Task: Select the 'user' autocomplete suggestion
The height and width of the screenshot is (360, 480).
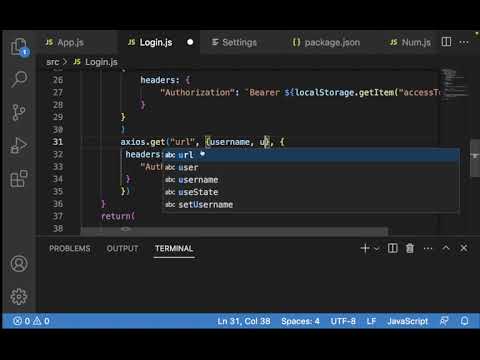Action: point(311,167)
